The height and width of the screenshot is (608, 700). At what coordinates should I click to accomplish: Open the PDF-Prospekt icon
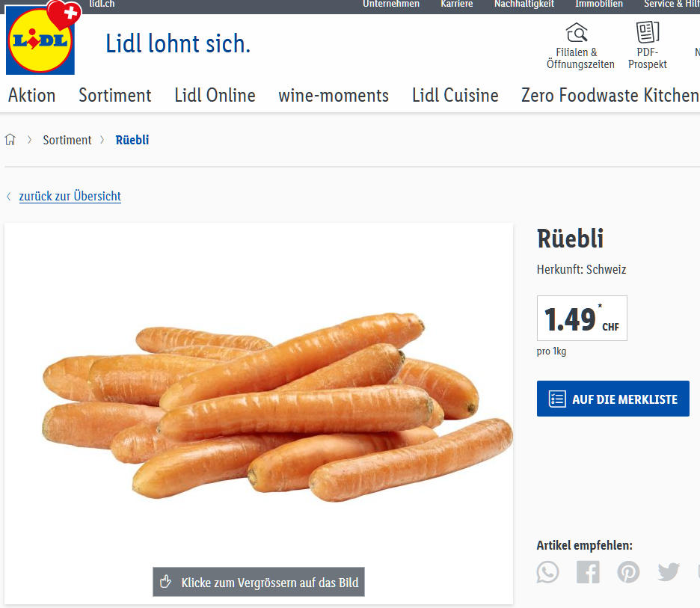(647, 32)
